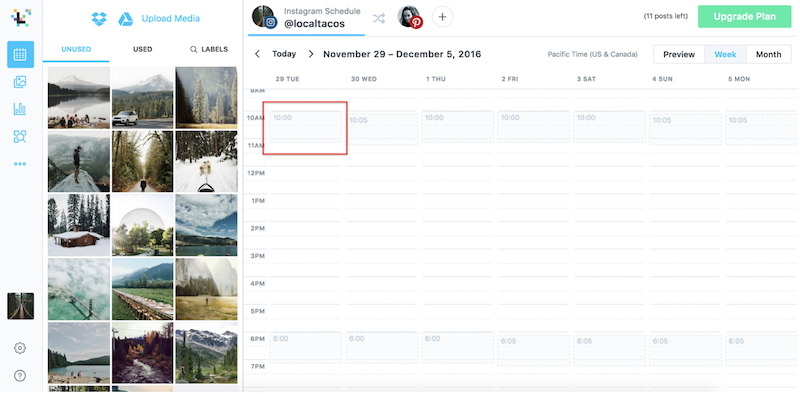Switch calendar to Month view
This screenshot has width=800, height=394.
tap(768, 55)
